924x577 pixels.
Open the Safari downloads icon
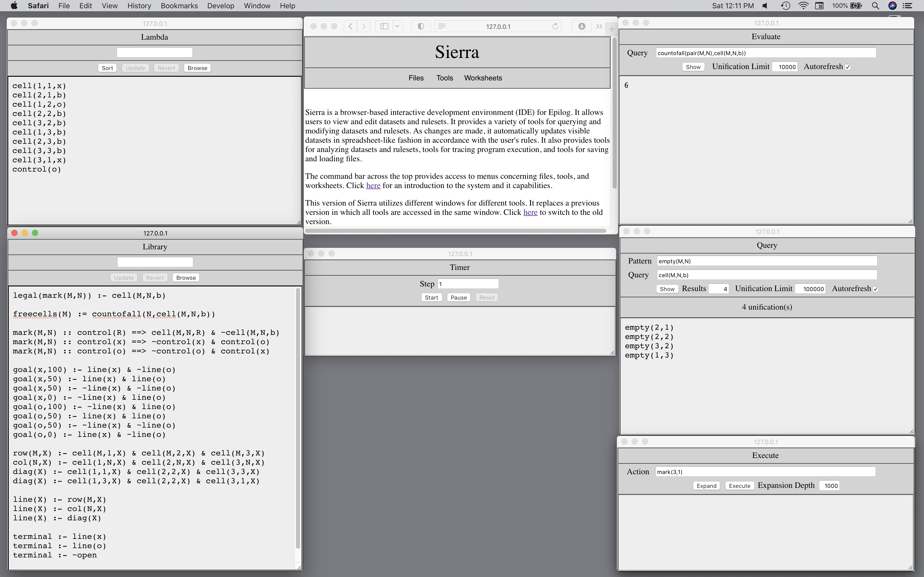tap(582, 26)
